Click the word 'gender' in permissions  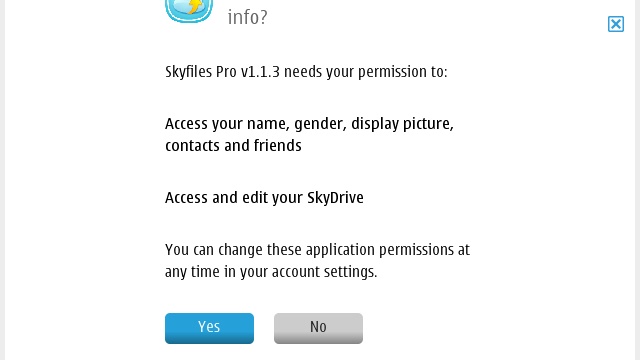319,124
